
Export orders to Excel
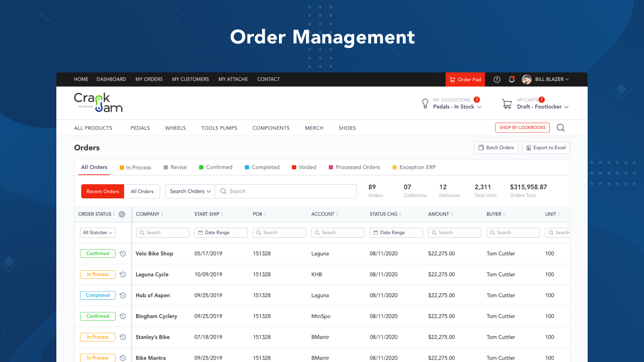pyautogui.click(x=546, y=148)
